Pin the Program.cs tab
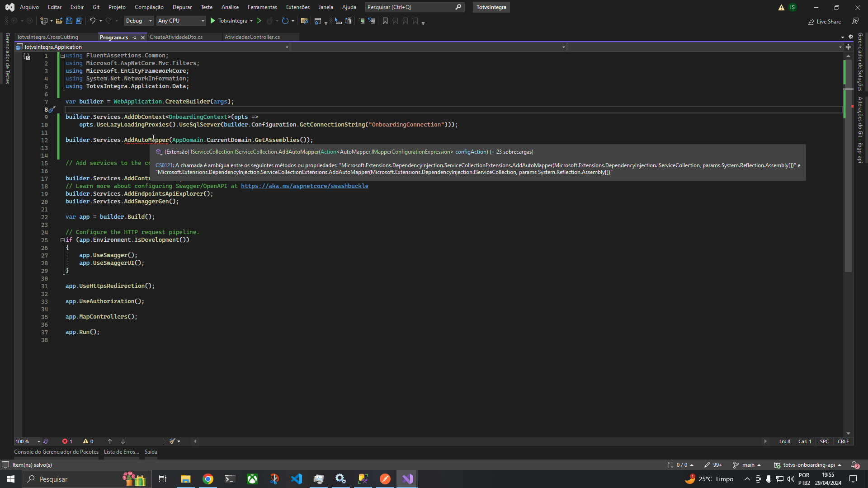 point(134,38)
